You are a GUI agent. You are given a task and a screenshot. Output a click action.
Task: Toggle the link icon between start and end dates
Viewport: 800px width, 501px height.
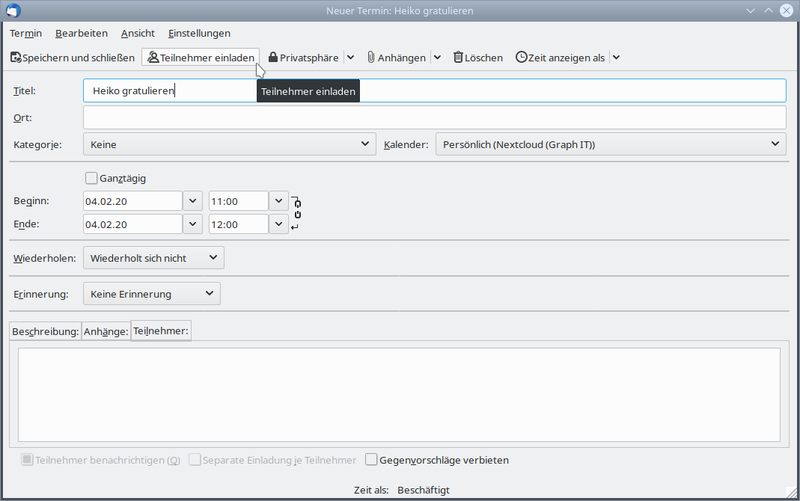coord(297,213)
